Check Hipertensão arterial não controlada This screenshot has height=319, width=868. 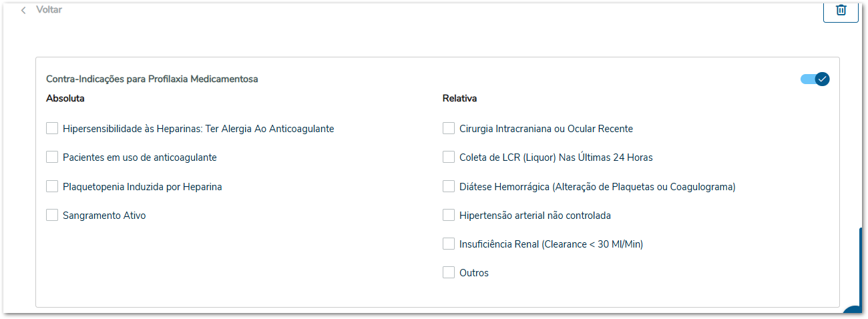tap(449, 215)
